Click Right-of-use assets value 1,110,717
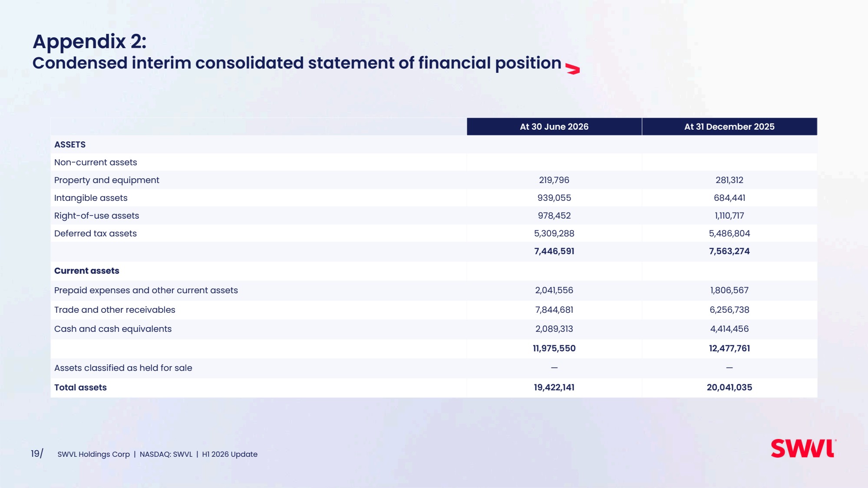This screenshot has height=488, width=868. point(729,216)
